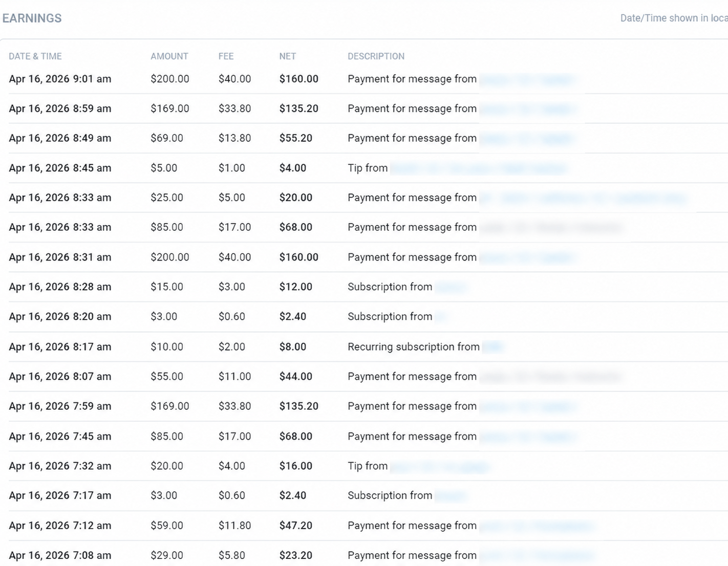Open sender name in 8:33 am $25.00 row

point(583,198)
